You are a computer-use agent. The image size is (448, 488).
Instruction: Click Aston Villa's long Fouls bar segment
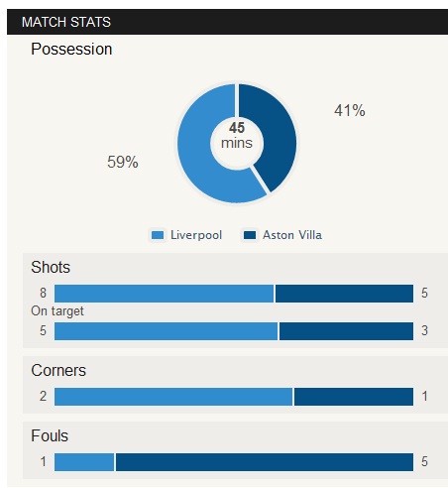tap(265, 462)
